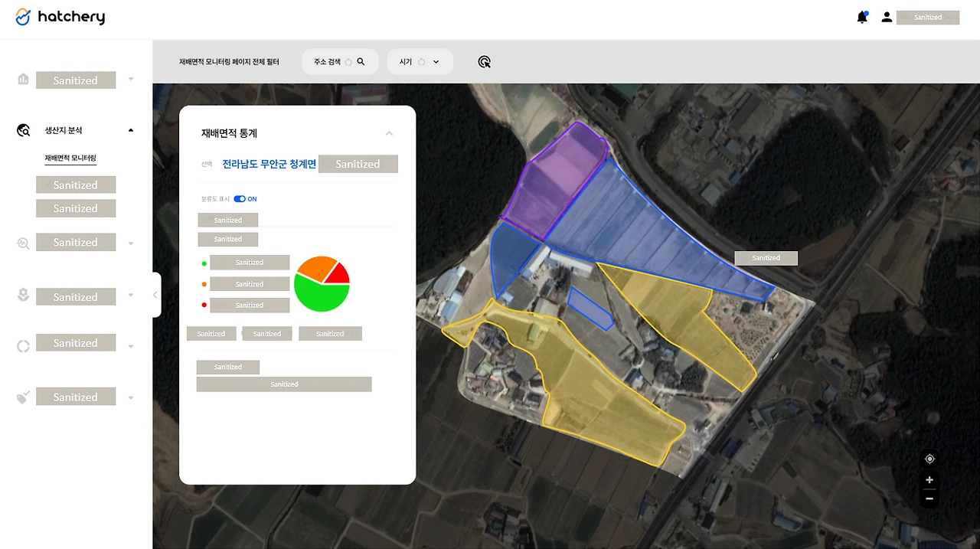Locate my position on the map

point(929,459)
